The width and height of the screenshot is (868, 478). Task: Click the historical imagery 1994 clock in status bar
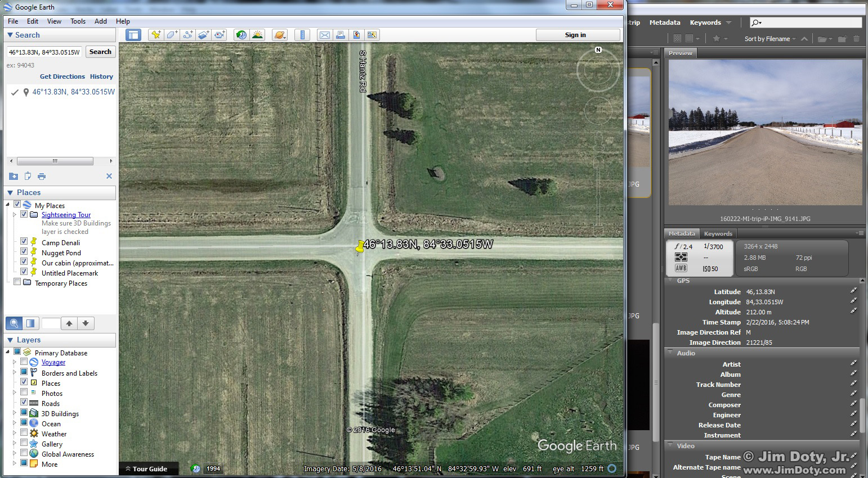click(x=196, y=468)
